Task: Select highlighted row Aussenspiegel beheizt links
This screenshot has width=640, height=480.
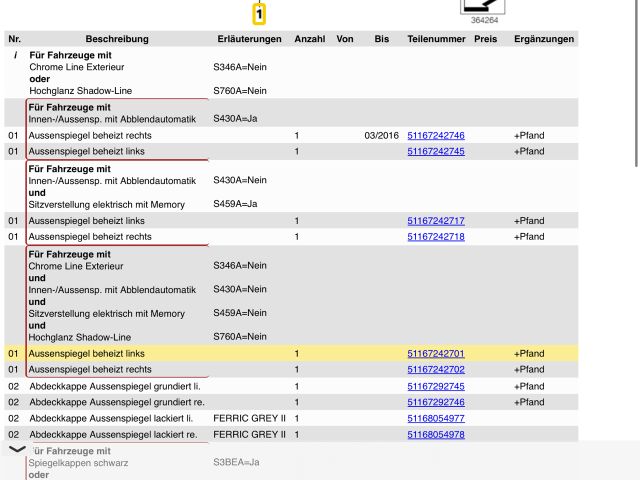Action: 87,353
